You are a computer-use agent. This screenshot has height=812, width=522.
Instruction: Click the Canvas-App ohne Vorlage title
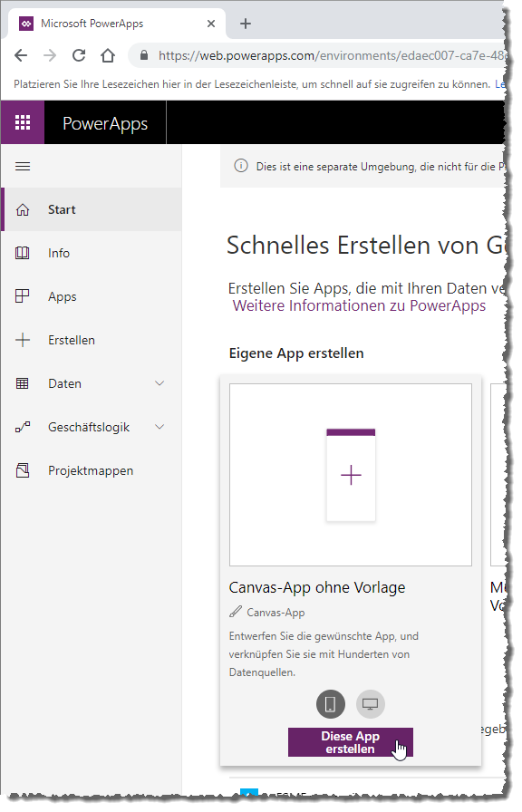tap(317, 587)
